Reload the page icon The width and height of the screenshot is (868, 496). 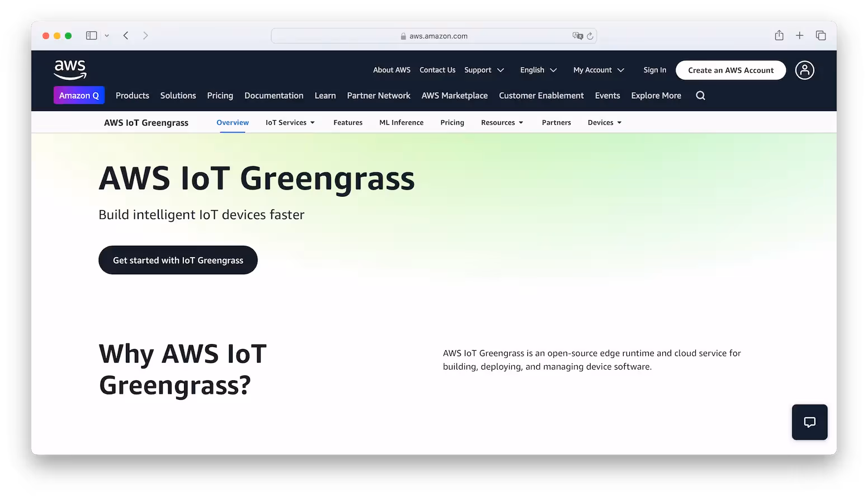(589, 36)
